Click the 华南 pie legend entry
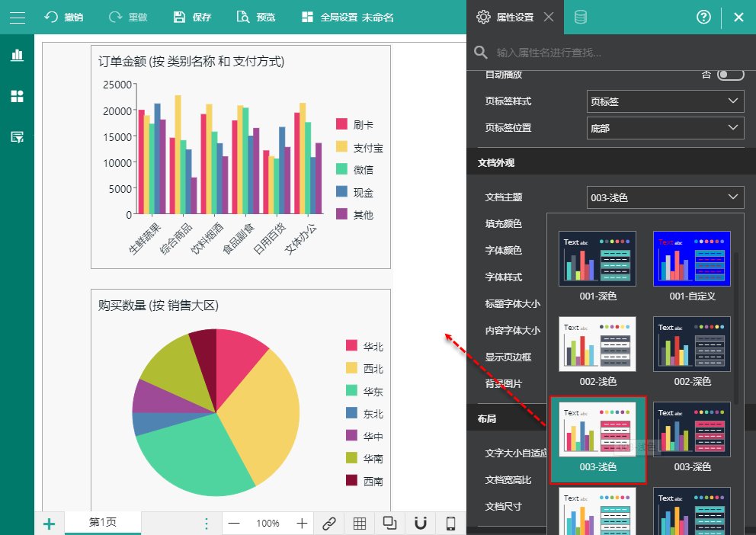 click(x=364, y=458)
